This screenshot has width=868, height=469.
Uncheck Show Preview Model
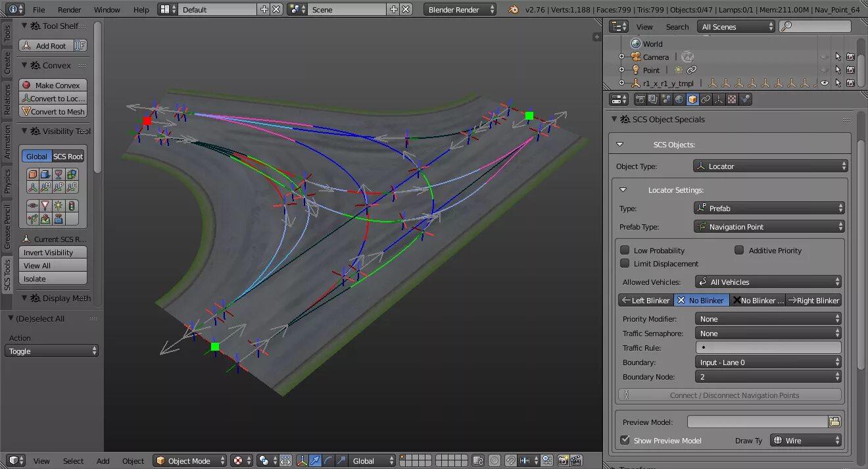coord(625,440)
